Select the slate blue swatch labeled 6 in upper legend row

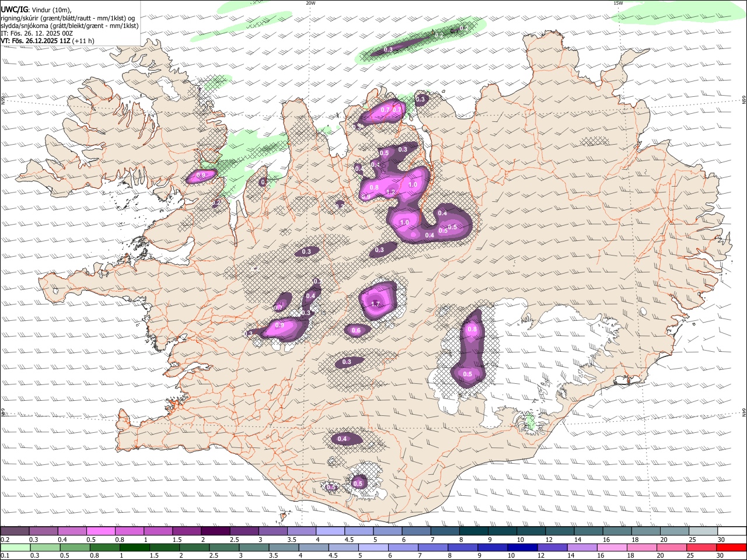click(416, 531)
